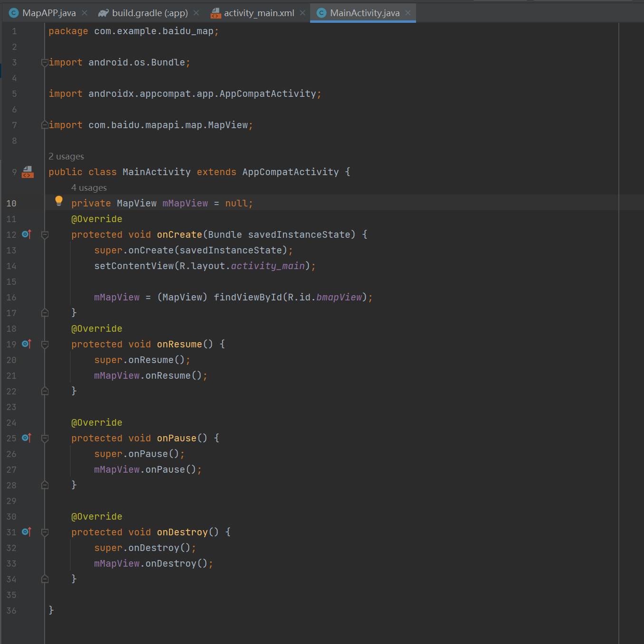Click import fold end marker on line 7
The image size is (644, 644).
[45, 125]
